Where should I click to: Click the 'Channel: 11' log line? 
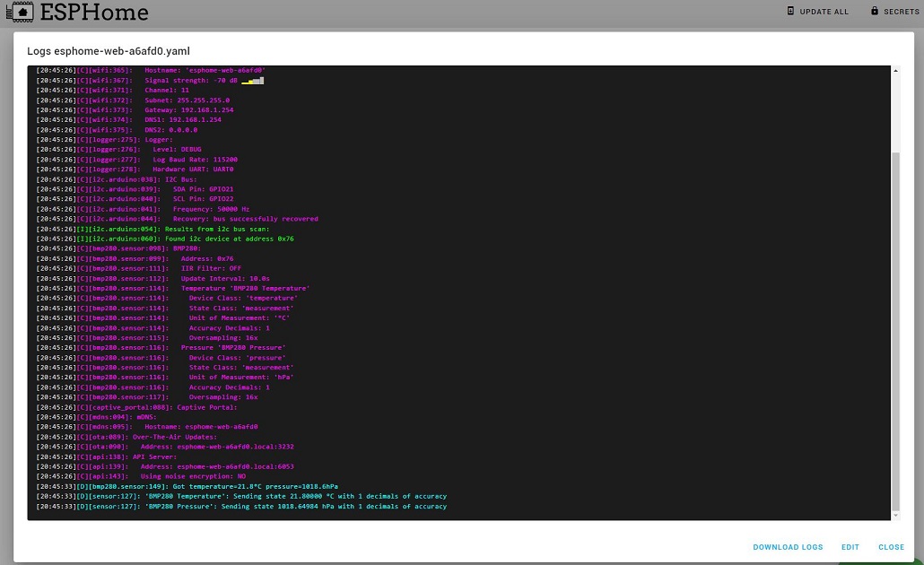112,91
